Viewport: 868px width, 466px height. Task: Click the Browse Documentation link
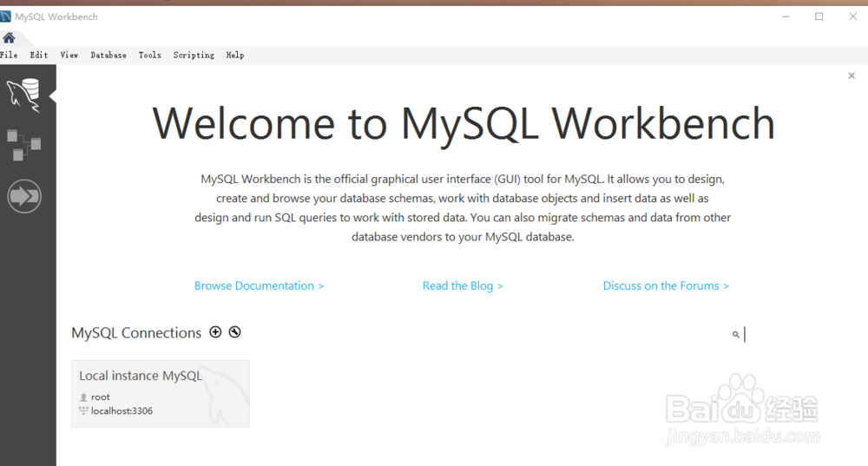pos(259,286)
